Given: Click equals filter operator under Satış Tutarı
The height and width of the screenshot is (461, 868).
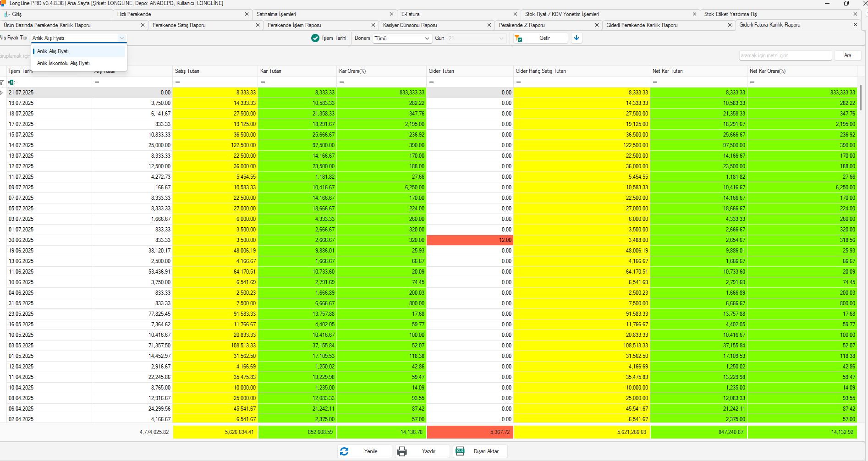Looking at the screenshot, I should (177, 82).
